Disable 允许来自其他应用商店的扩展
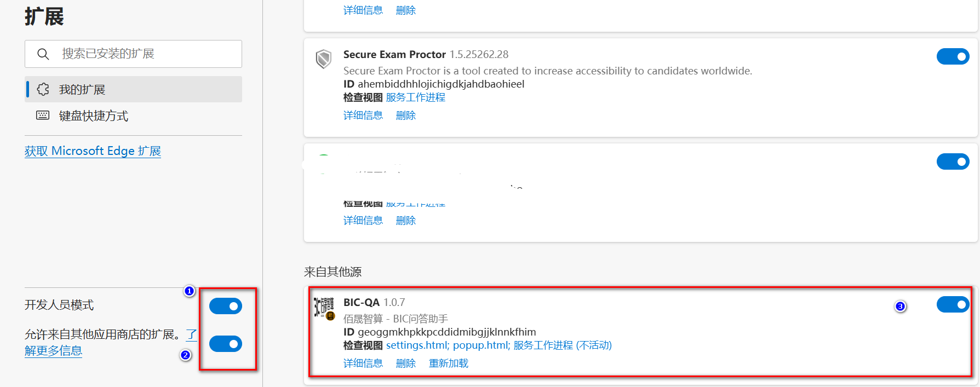980x387 pixels. [x=226, y=344]
